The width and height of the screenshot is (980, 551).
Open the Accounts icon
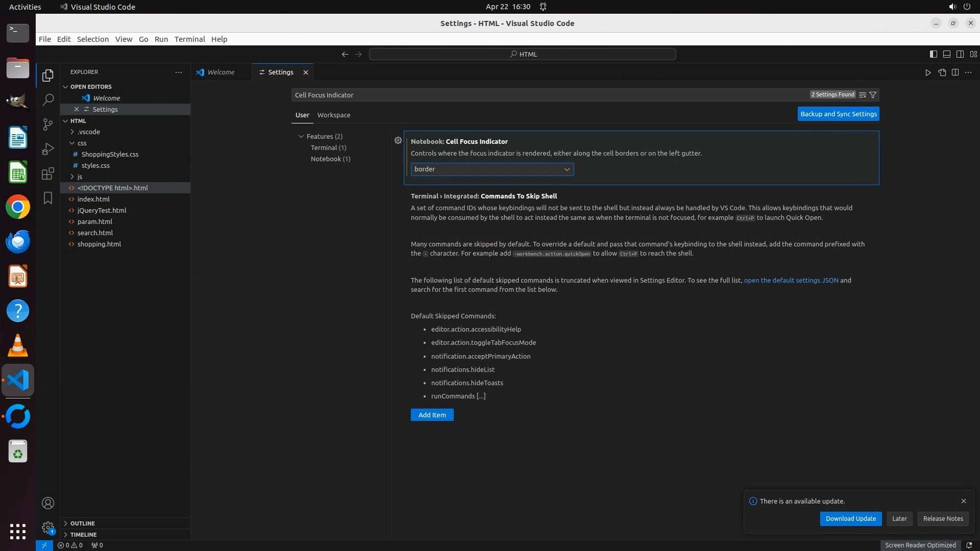pos(48,503)
